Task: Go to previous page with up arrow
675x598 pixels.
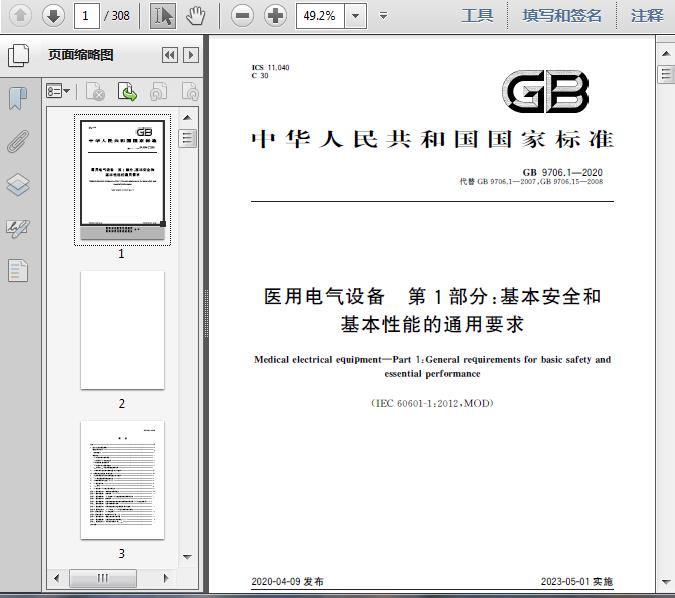Action: 20,16
